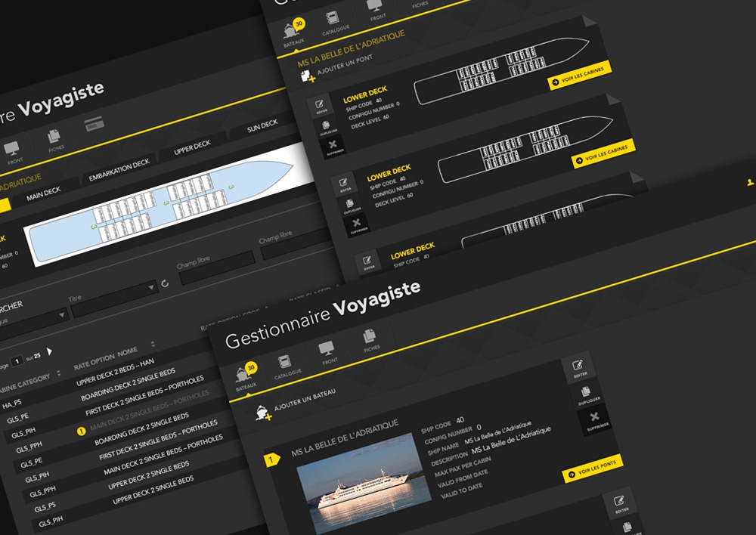This screenshot has width=756, height=535.
Task: Click Editer icon on second Lower Deck card
Action: (x=343, y=184)
